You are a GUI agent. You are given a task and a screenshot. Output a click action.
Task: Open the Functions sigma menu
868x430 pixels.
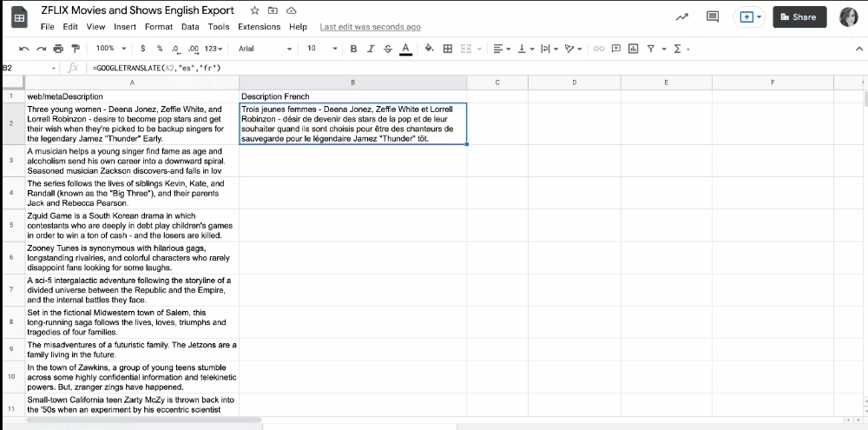click(681, 49)
